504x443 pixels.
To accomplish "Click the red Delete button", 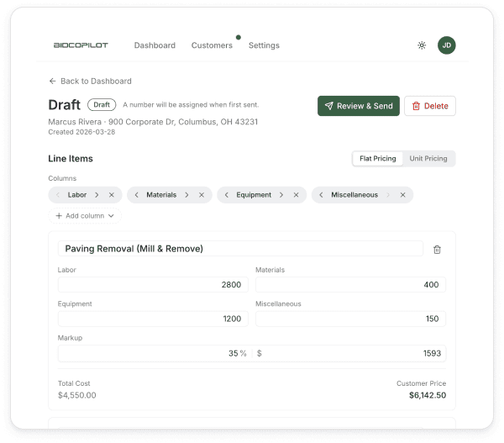I will pyautogui.click(x=430, y=106).
